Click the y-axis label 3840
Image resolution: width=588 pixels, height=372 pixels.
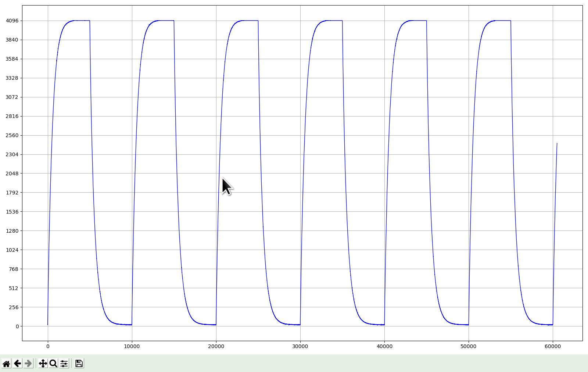tap(12, 40)
